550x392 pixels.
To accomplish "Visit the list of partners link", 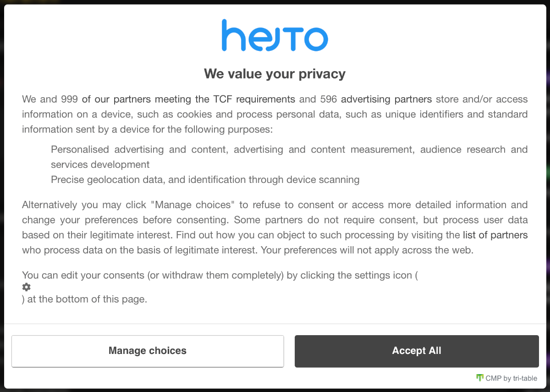I will [495, 235].
